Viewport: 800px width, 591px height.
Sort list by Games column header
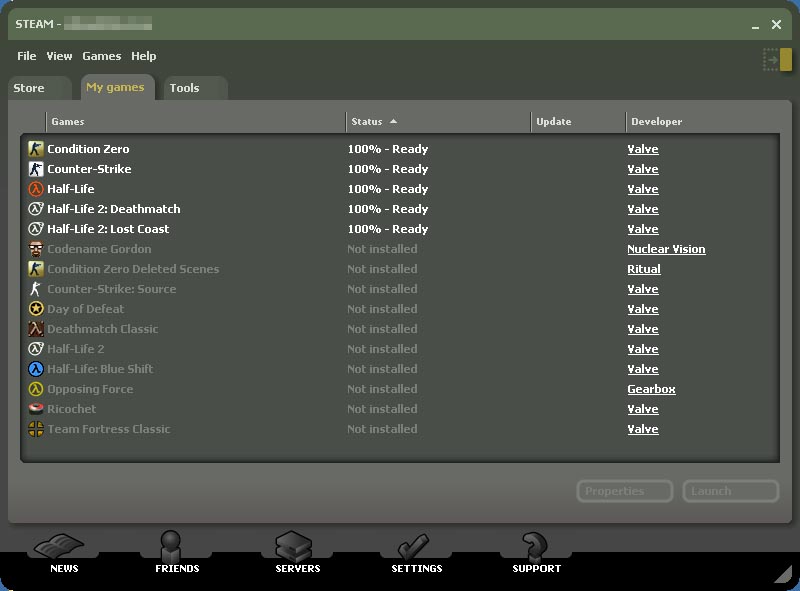tap(195, 121)
